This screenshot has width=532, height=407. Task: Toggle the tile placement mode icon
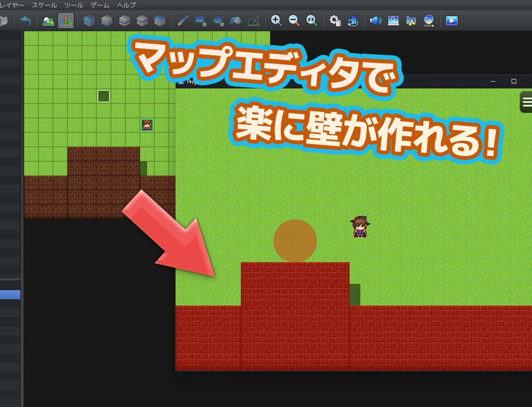point(65,21)
